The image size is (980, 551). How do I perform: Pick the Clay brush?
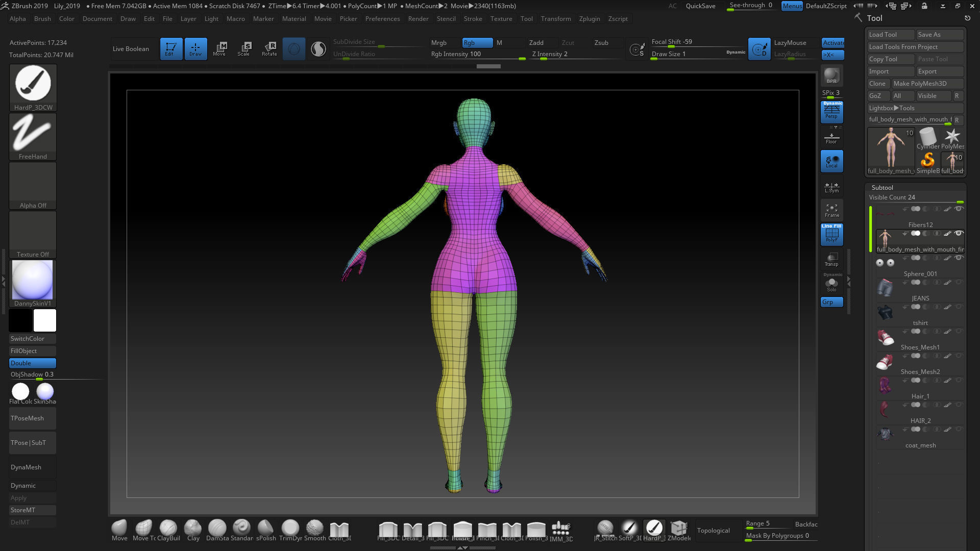[193, 530]
